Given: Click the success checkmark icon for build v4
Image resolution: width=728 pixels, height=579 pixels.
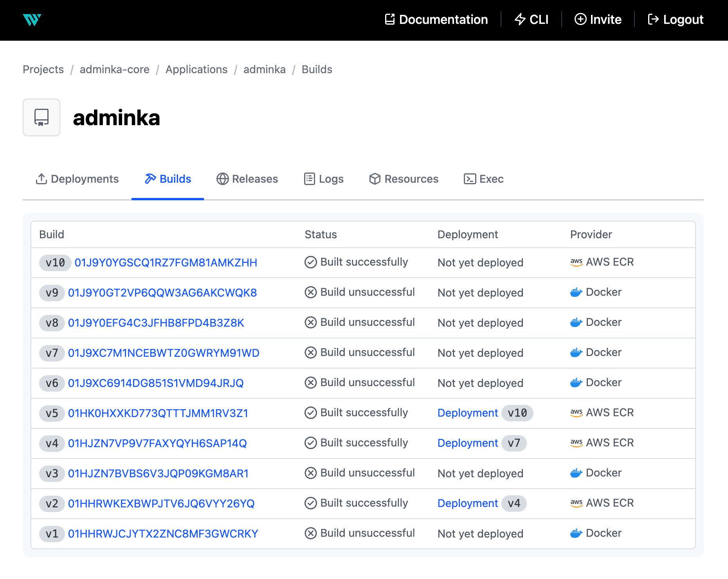Looking at the screenshot, I should pyautogui.click(x=310, y=443).
